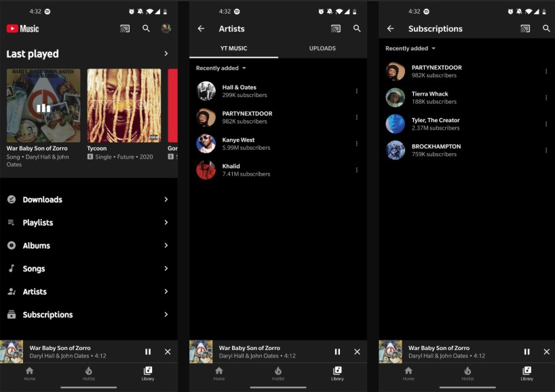Open the account profile avatar
The height and width of the screenshot is (392, 555).
point(166,28)
